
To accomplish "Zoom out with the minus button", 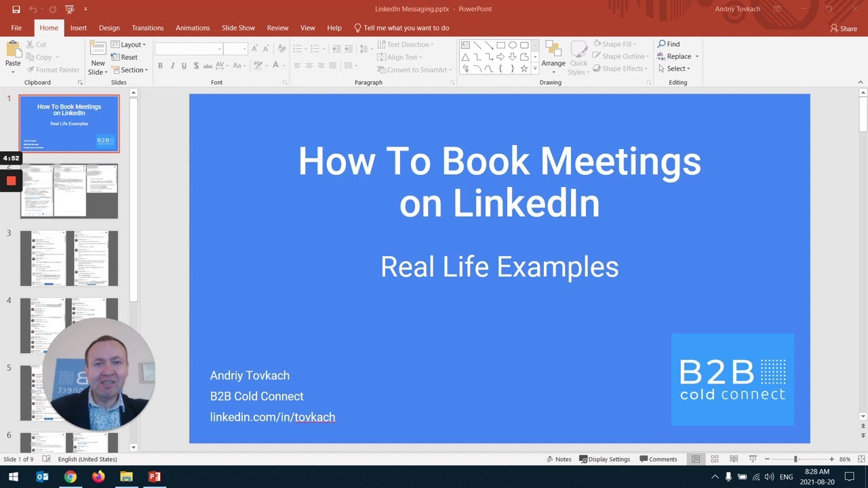I will (x=767, y=460).
